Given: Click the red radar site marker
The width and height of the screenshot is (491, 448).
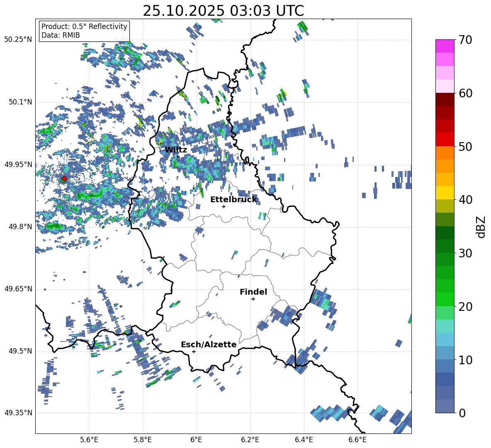Looking at the screenshot, I should coord(64,178).
